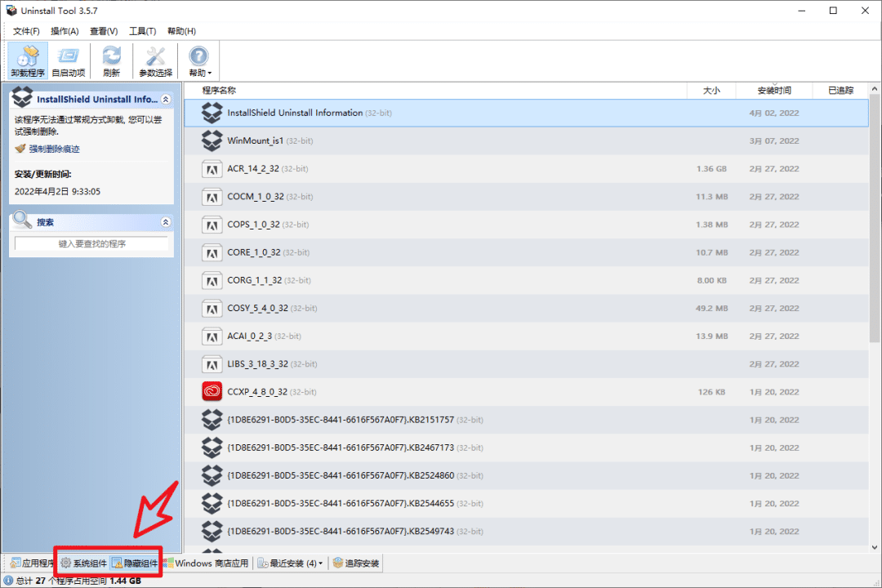This screenshot has height=588, width=882.
Task: Click the 1.36 GB size value
Action: tap(711, 169)
